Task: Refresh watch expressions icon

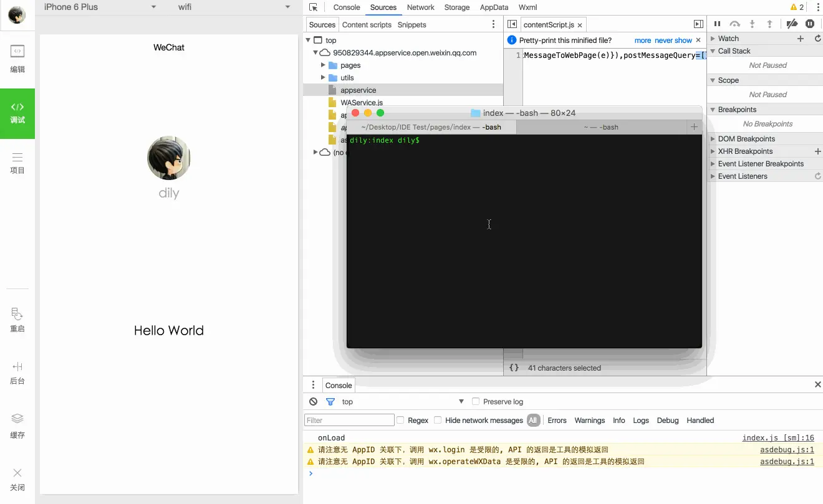Action: pos(818,39)
